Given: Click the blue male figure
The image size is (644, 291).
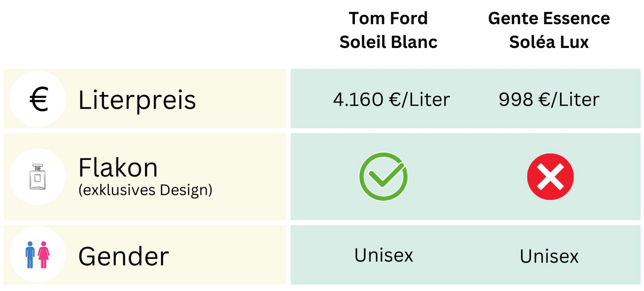Looking at the screenshot, I should point(31,255).
